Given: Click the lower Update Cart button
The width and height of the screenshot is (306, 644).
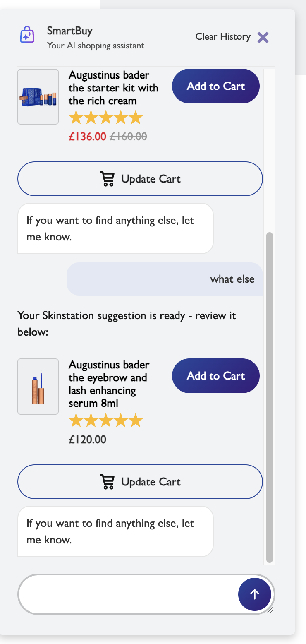Looking at the screenshot, I should (x=140, y=482).
